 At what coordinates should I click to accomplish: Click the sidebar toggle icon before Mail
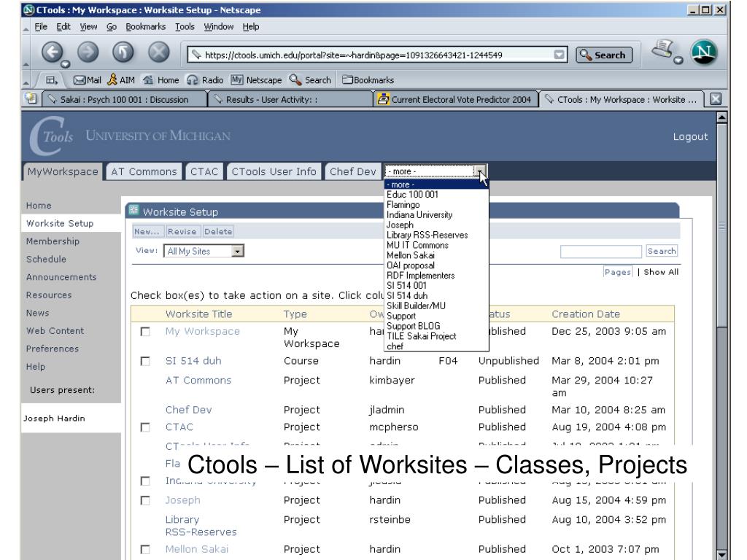point(52,80)
